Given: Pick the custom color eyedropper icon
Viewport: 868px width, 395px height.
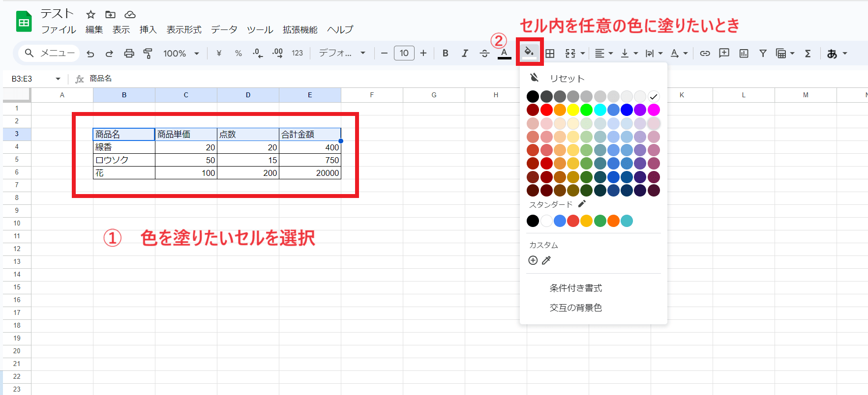Looking at the screenshot, I should point(546,260).
